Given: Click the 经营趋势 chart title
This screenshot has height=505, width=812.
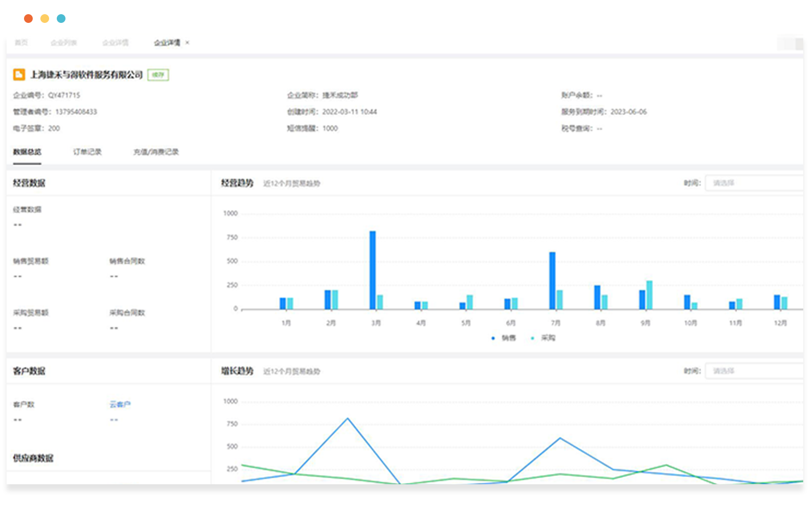Looking at the screenshot, I should [x=237, y=183].
